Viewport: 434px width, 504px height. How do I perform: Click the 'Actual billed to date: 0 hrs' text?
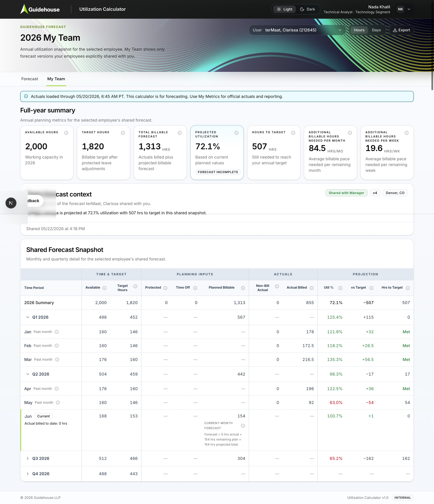pyautogui.click(x=46, y=423)
